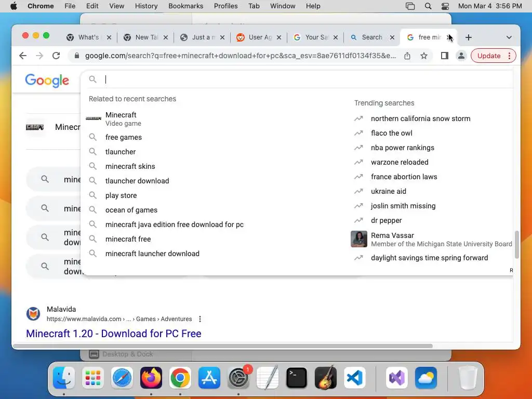This screenshot has width=532, height=399.
Task: Click the horizontal page scrollbar
Action: click(x=223, y=346)
